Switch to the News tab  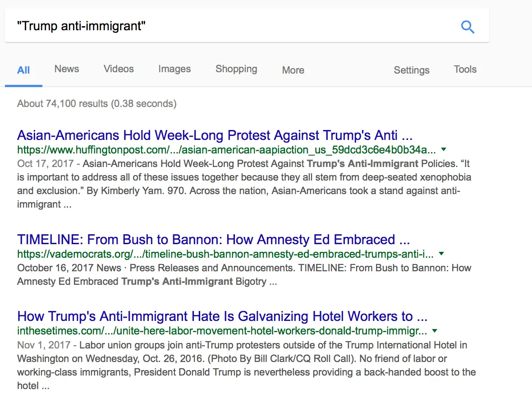click(67, 69)
